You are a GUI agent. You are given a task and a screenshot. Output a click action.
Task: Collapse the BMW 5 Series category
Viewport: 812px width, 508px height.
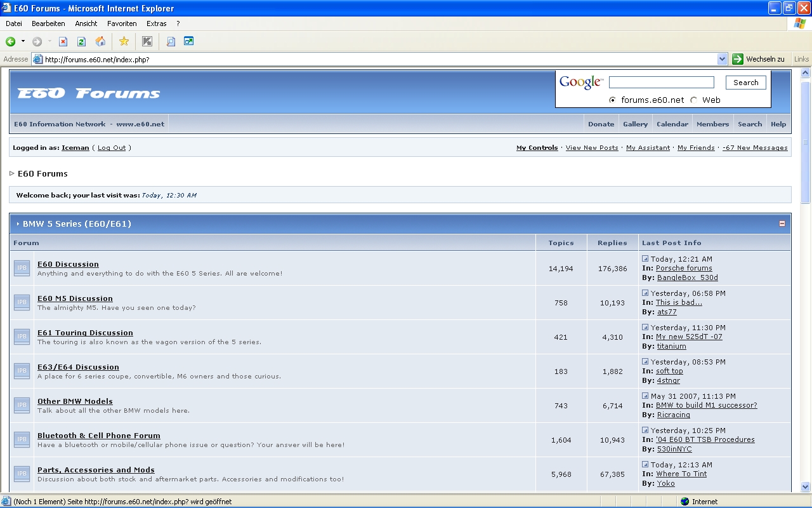782,224
